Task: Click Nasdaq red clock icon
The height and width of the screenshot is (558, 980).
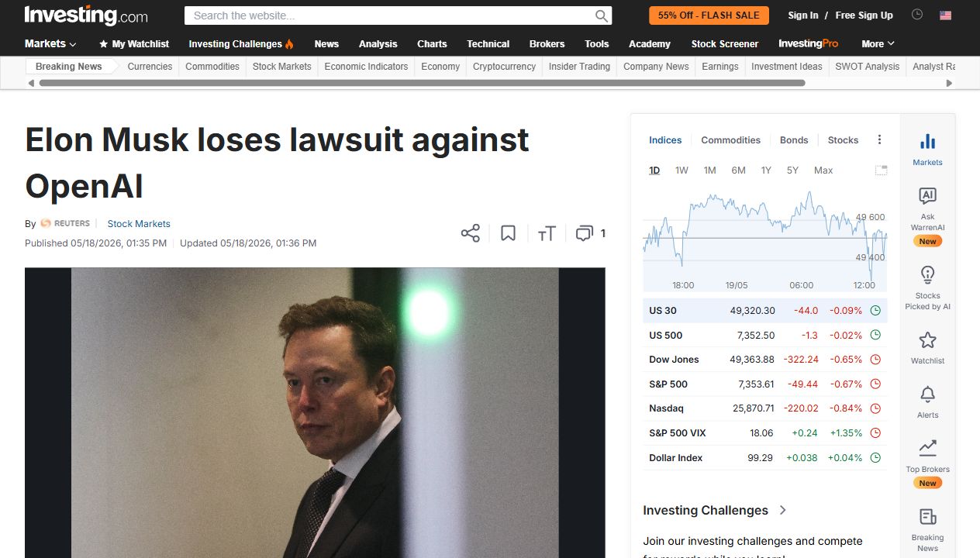Action: pos(875,408)
